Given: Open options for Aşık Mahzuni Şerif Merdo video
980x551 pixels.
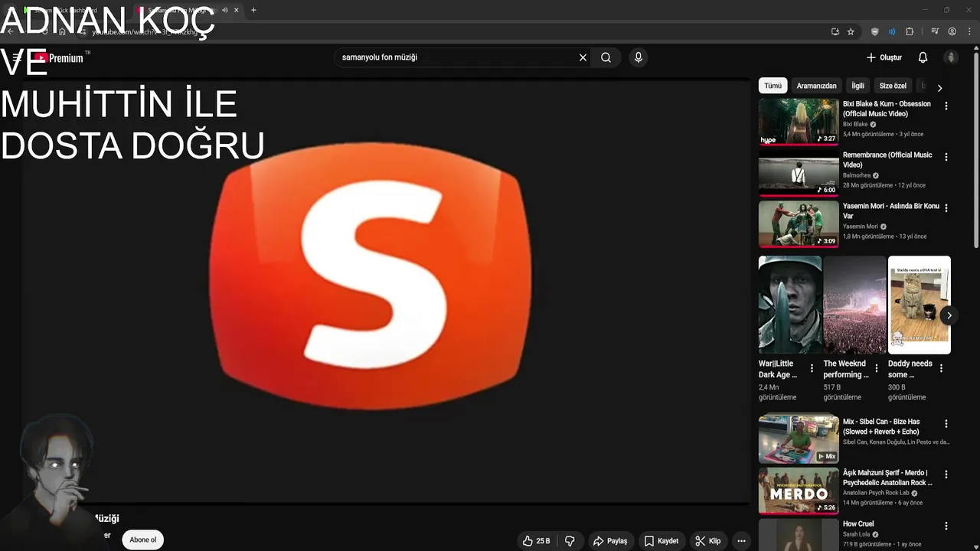Looking at the screenshot, I should (946, 475).
